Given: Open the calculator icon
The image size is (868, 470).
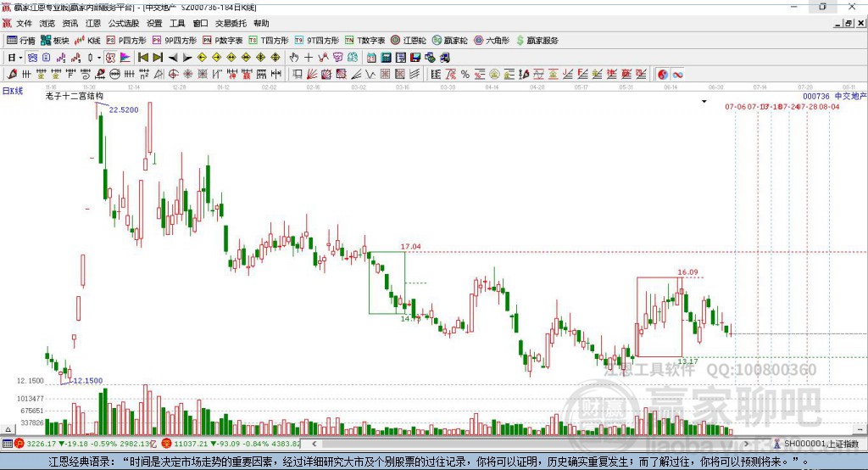Looking at the screenshot, I should [x=386, y=58].
